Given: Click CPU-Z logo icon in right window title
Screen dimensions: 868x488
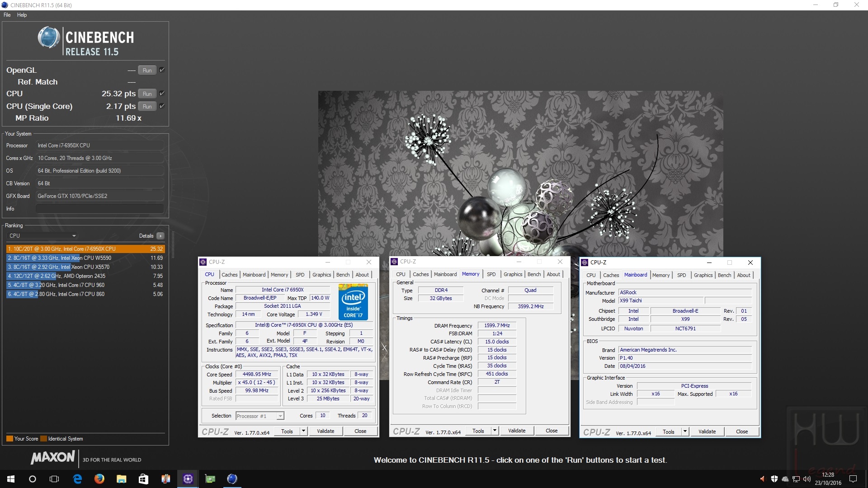Looking at the screenshot, I should pos(585,263).
